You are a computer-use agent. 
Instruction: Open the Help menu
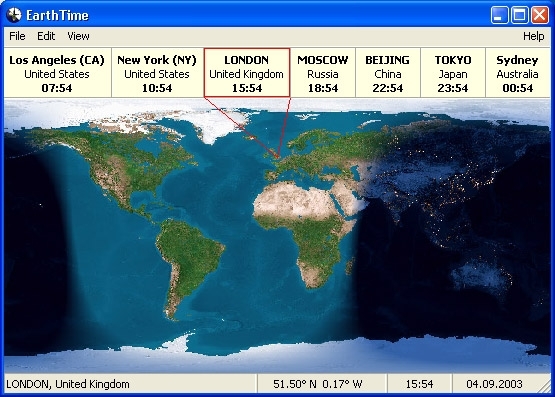point(533,36)
